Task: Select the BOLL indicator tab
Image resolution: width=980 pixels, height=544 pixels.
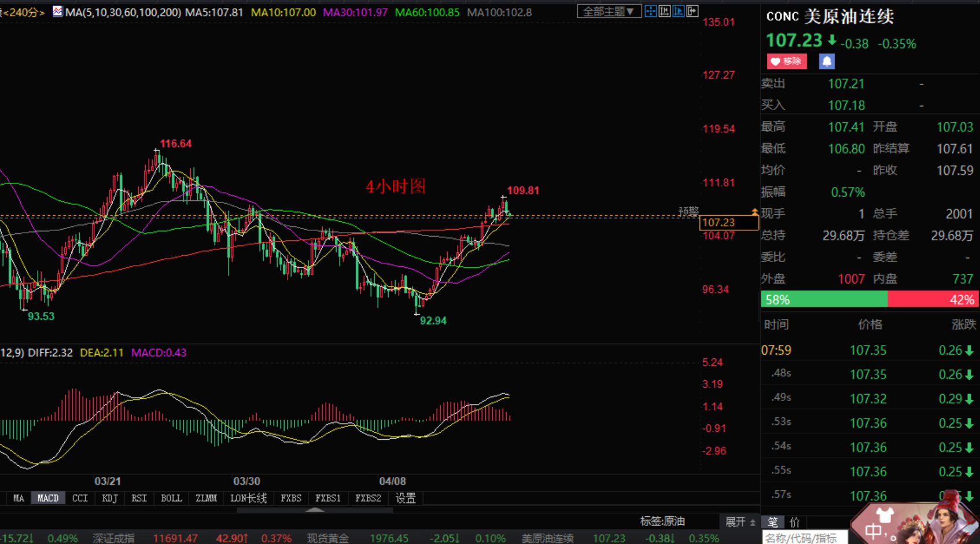Action: pos(171,498)
